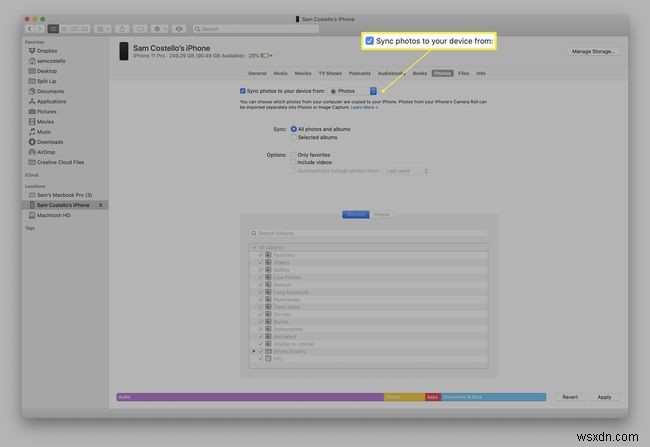This screenshot has height=447, width=650.
Task: Click the Apply button
Action: pyautogui.click(x=604, y=397)
